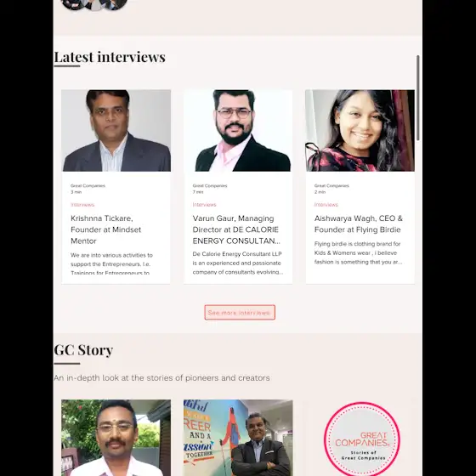Click Great Companies author name on first card
The image size is (476, 476).
(88, 185)
